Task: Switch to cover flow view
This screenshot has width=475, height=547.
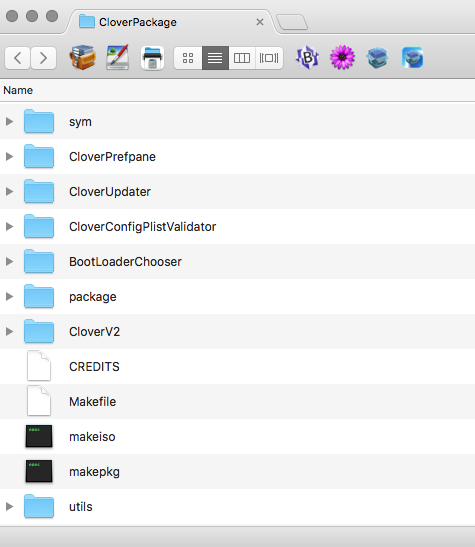Action: click(x=269, y=58)
